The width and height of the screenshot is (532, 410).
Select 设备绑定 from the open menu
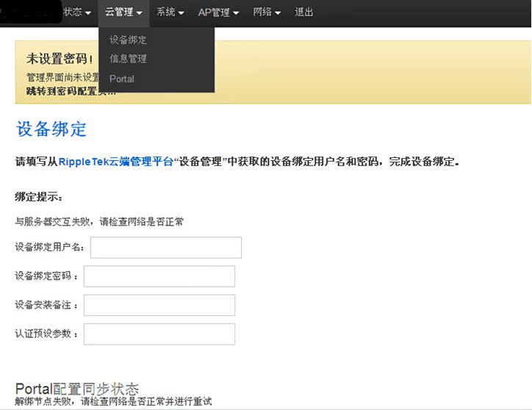(128, 40)
